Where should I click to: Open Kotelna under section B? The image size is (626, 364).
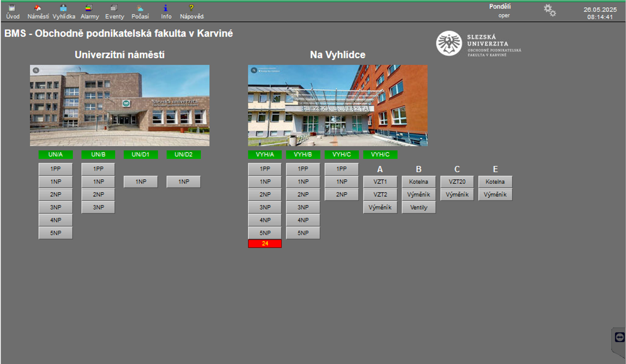point(418,182)
